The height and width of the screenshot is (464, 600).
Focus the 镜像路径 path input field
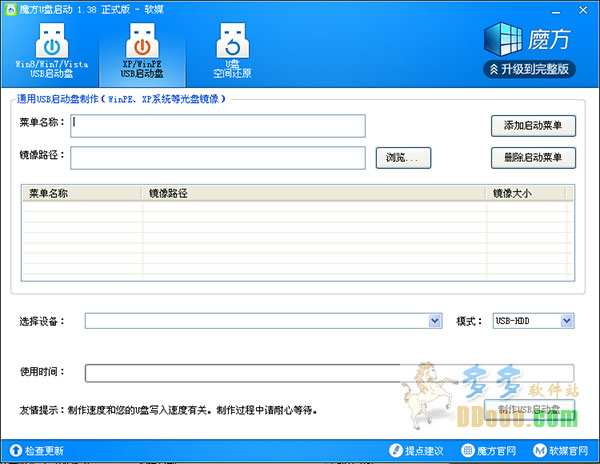(218, 158)
